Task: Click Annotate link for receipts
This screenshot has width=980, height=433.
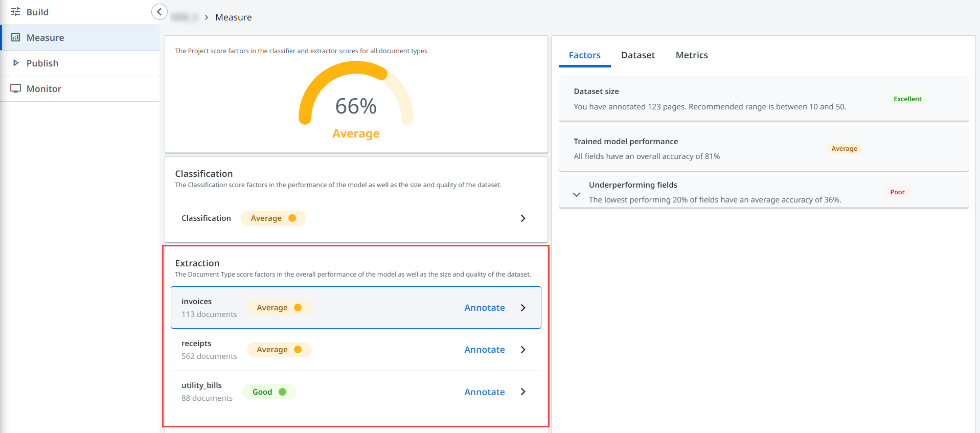Action: [x=484, y=350]
